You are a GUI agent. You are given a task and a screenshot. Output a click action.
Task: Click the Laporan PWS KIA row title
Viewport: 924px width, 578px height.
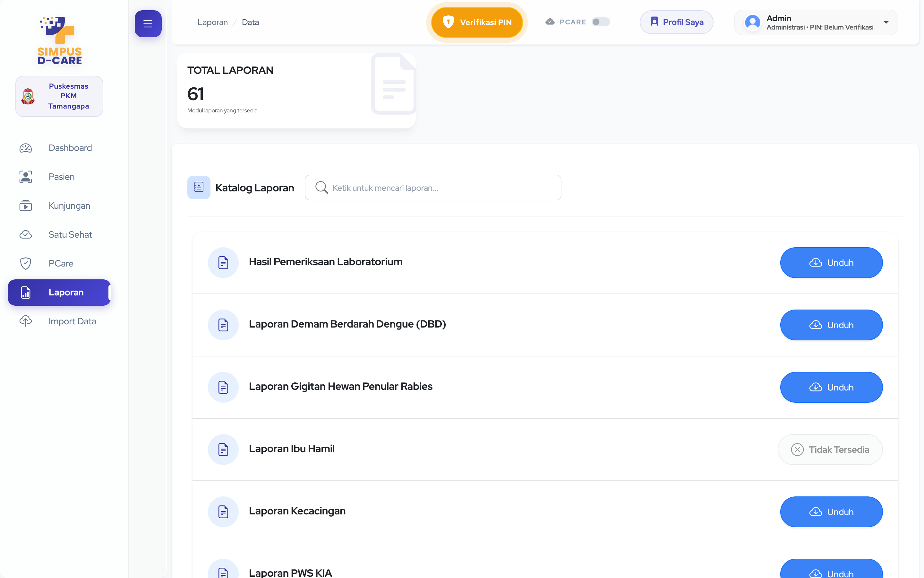[x=290, y=573]
